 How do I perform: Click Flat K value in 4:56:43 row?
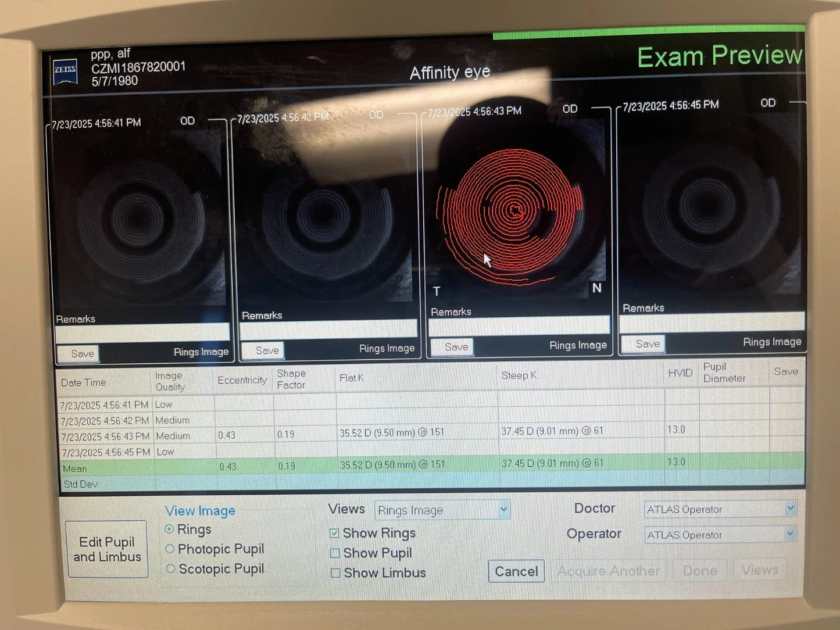[x=392, y=433]
